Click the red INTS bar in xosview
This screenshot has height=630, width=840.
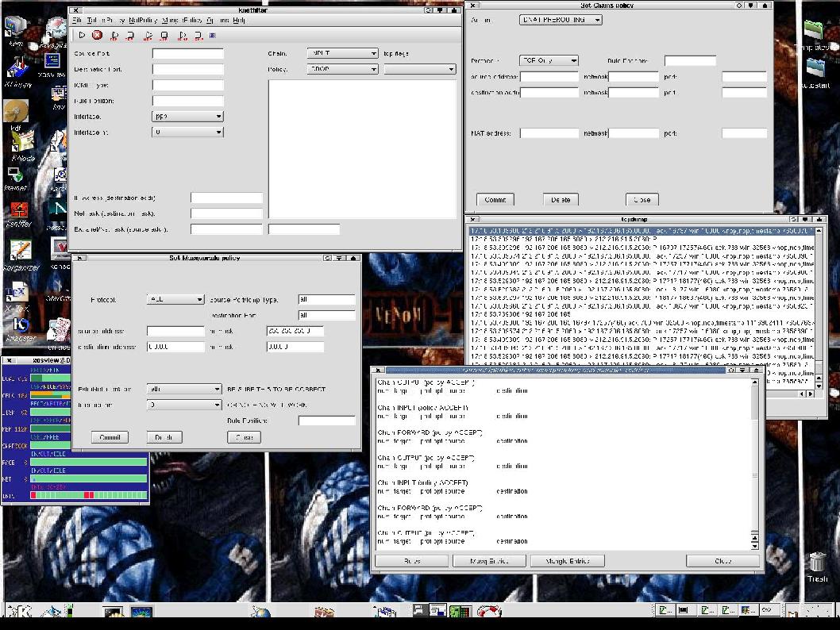tap(89, 496)
